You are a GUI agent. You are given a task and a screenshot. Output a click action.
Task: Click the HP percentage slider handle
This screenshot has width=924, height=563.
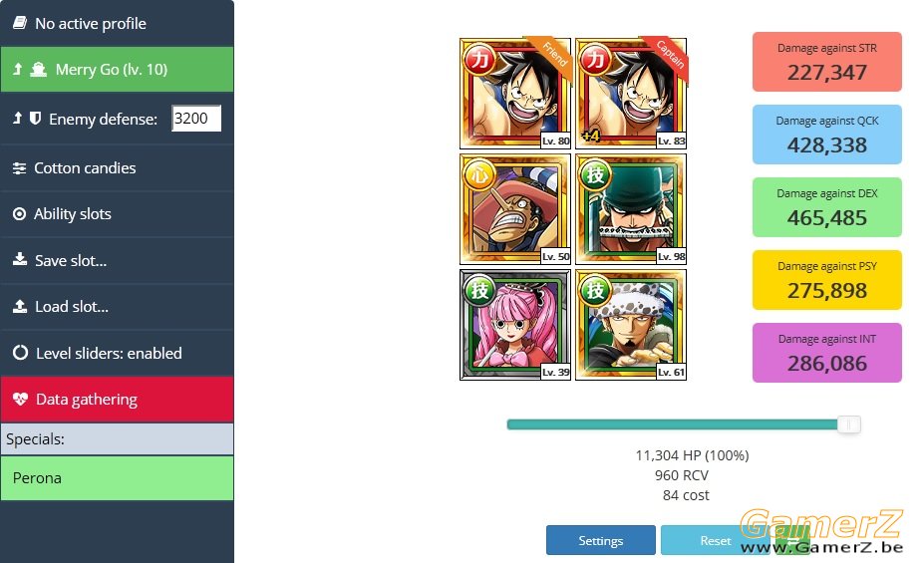tap(849, 424)
